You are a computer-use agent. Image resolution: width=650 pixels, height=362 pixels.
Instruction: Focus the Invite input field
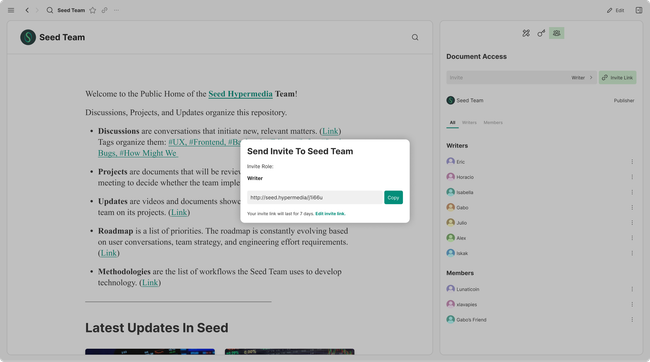[x=508, y=78]
